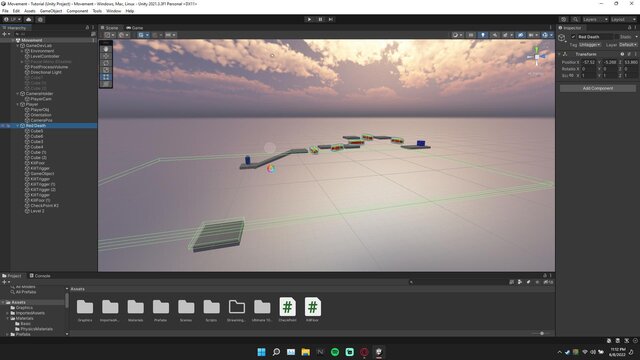The height and width of the screenshot is (360, 640).
Task: Open the version control icon beside the cloud button
Action: click(40, 19)
